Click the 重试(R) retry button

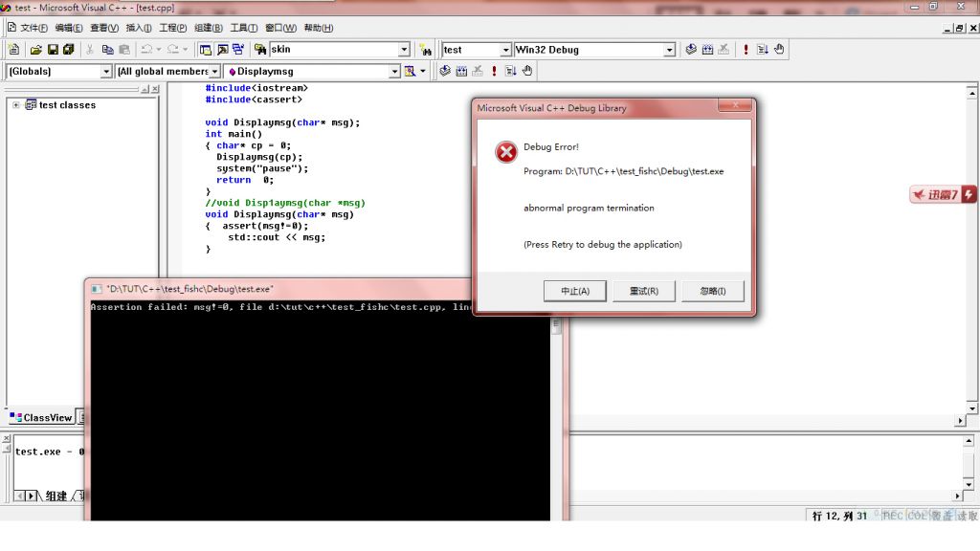click(x=643, y=291)
